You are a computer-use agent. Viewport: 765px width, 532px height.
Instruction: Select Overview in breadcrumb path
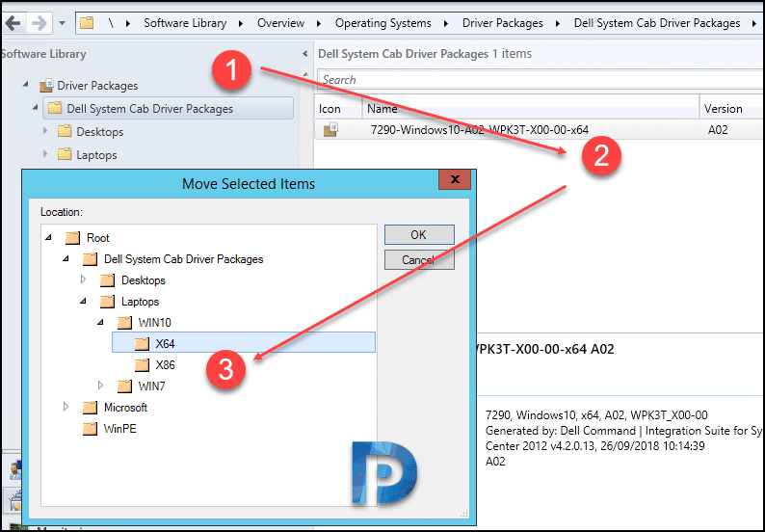[280, 23]
